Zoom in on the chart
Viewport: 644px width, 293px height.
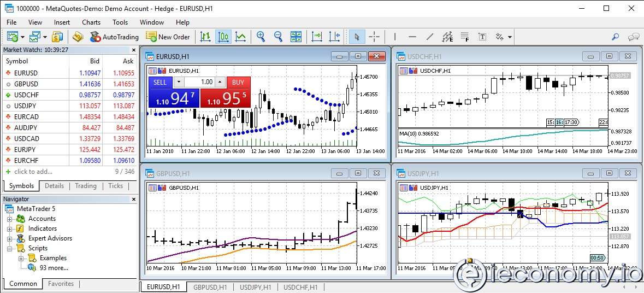point(261,37)
